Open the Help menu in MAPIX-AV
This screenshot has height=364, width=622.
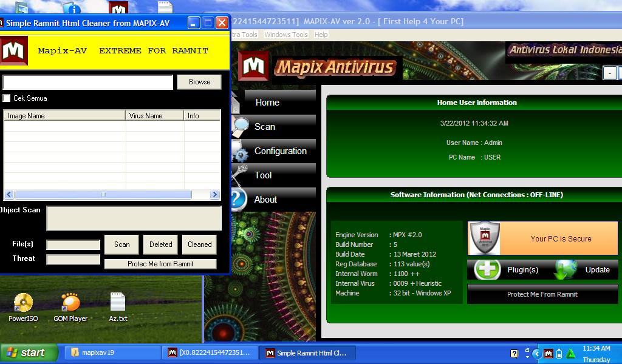coord(321,35)
